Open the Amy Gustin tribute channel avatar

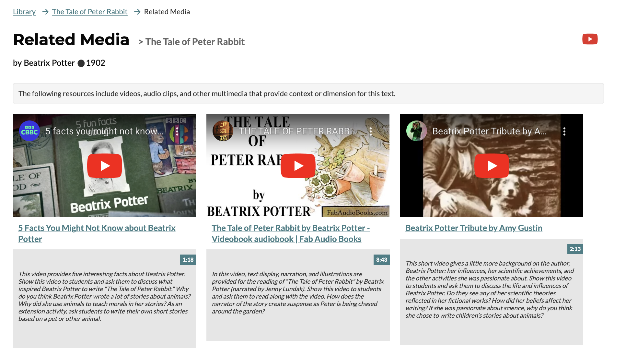click(416, 131)
